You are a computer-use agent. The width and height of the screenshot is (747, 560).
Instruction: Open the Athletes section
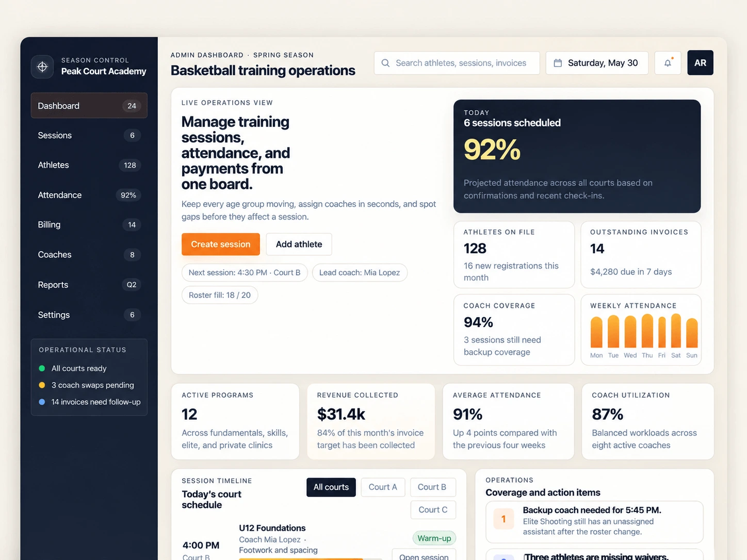tap(89, 165)
